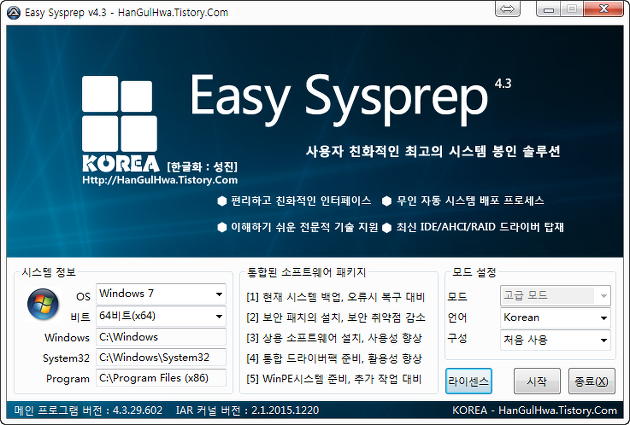Open the 구성 dropdown showing 처음 사용
The width and height of the screenshot is (630, 425).
[x=555, y=340]
